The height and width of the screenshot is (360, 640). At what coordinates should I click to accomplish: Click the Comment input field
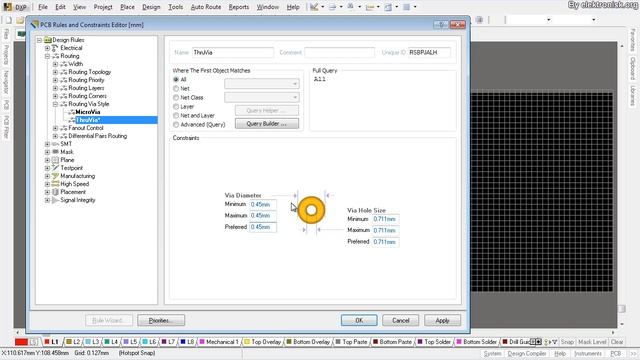tap(339, 52)
